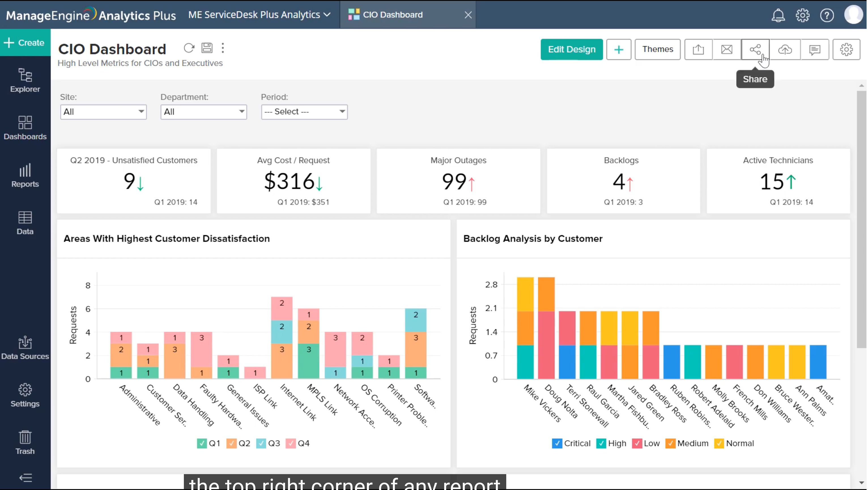Open the Export icon button

[698, 50]
